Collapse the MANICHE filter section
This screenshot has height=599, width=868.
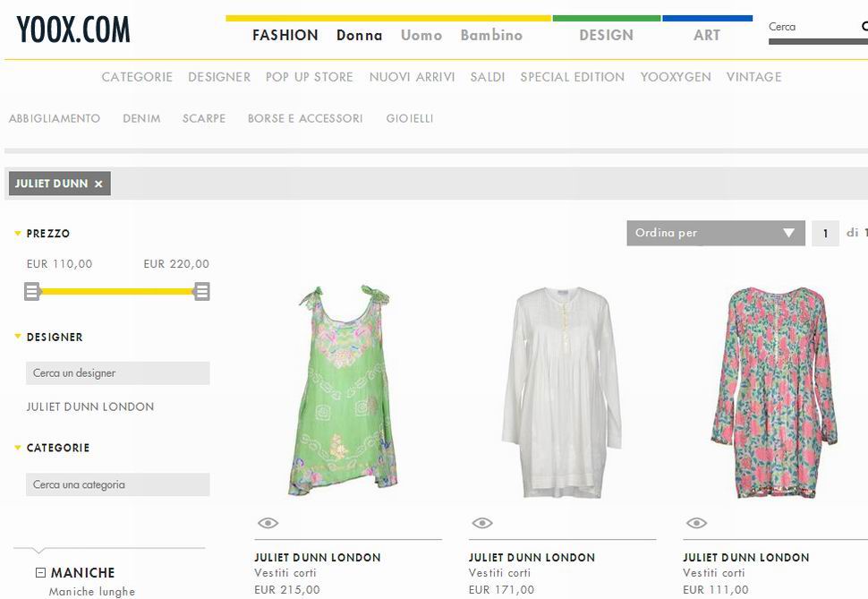pyautogui.click(x=40, y=572)
